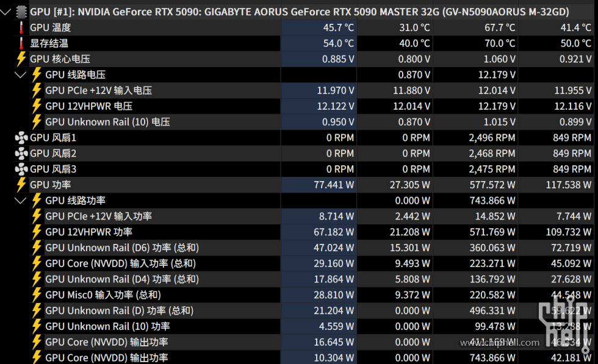This screenshot has height=364, width=598.
Task: Click the lightning icon for Unknown Rail (10) 功率
Action: [x=37, y=326]
